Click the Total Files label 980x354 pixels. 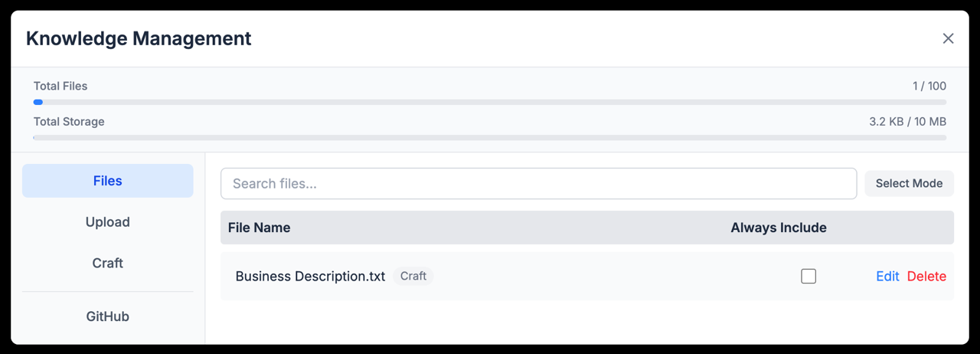point(60,86)
